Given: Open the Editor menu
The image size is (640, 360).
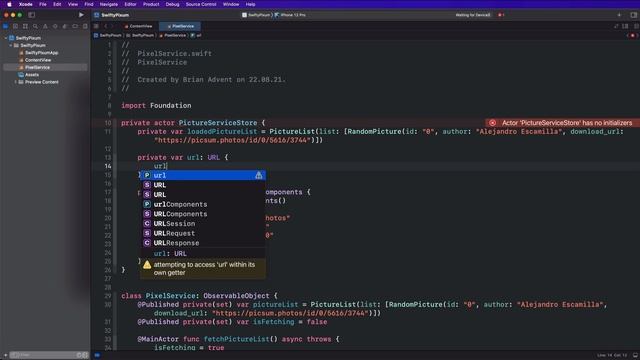Looking at the screenshot, I should [130, 4].
